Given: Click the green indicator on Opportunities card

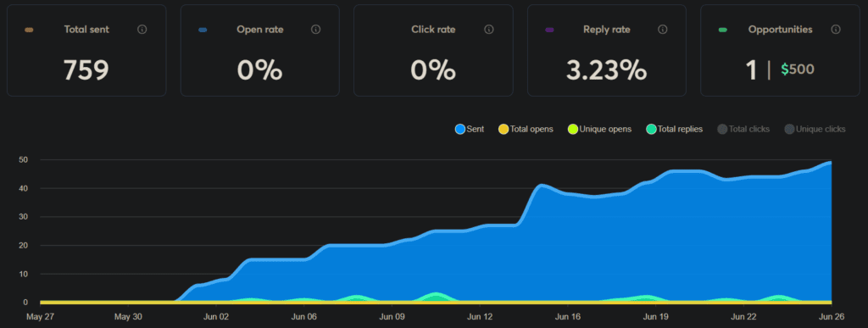Looking at the screenshot, I should tap(723, 30).
